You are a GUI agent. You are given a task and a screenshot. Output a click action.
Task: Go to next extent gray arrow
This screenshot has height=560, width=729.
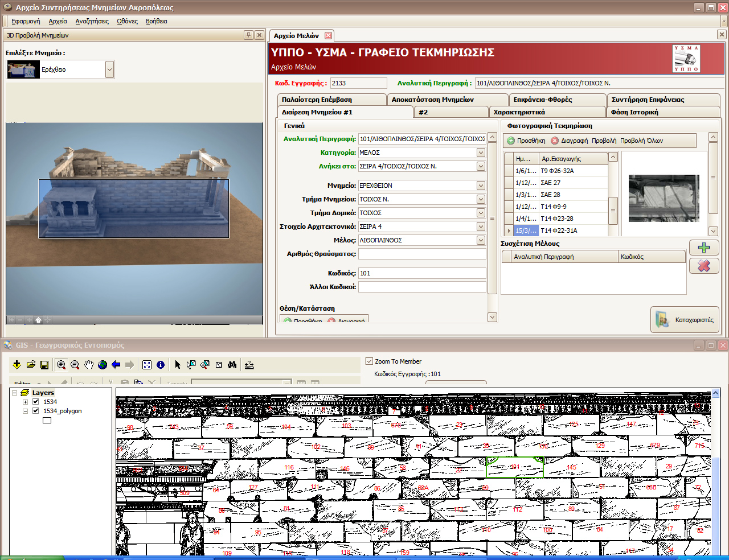click(x=130, y=365)
